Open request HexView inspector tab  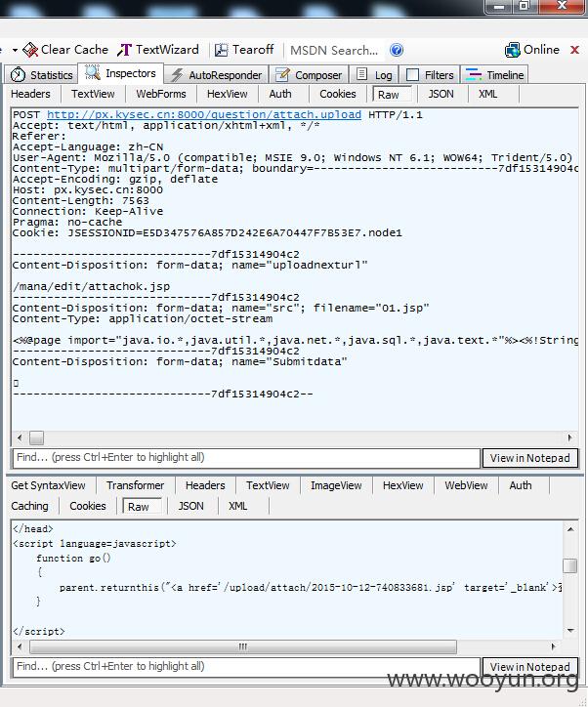click(x=228, y=94)
